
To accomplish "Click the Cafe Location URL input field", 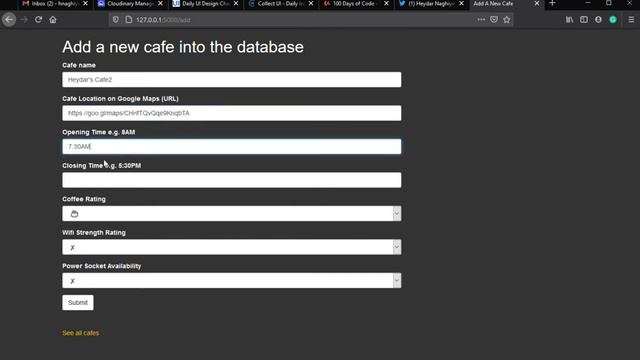I will tap(231, 113).
